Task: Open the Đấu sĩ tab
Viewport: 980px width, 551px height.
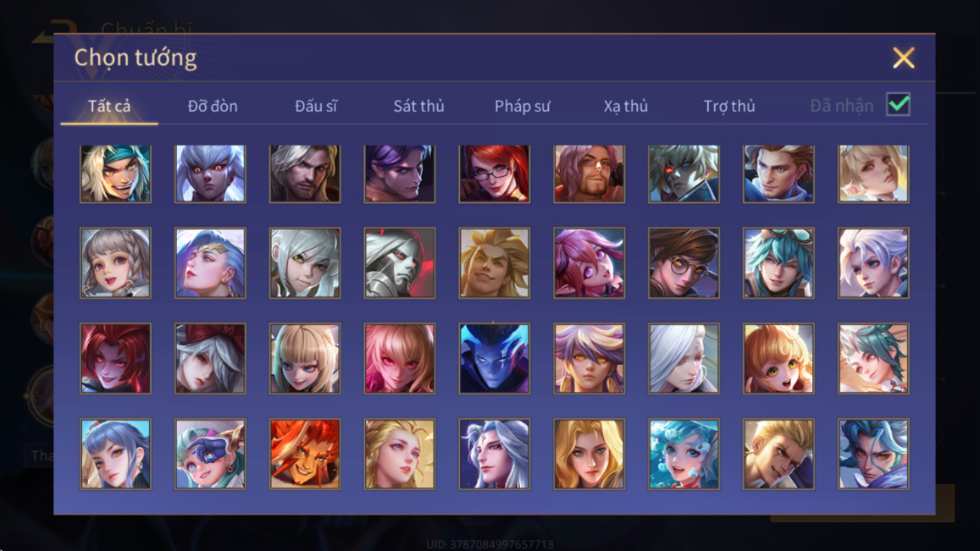Action: point(316,106)
